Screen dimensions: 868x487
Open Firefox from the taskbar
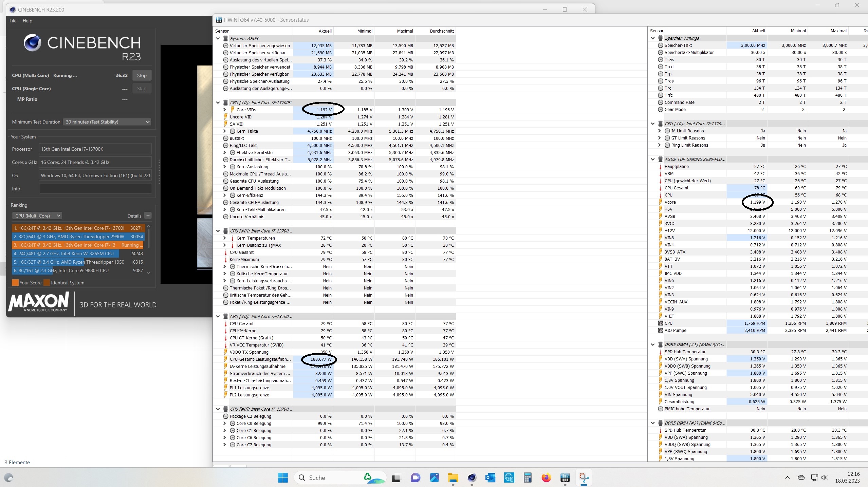coord(546,478)
